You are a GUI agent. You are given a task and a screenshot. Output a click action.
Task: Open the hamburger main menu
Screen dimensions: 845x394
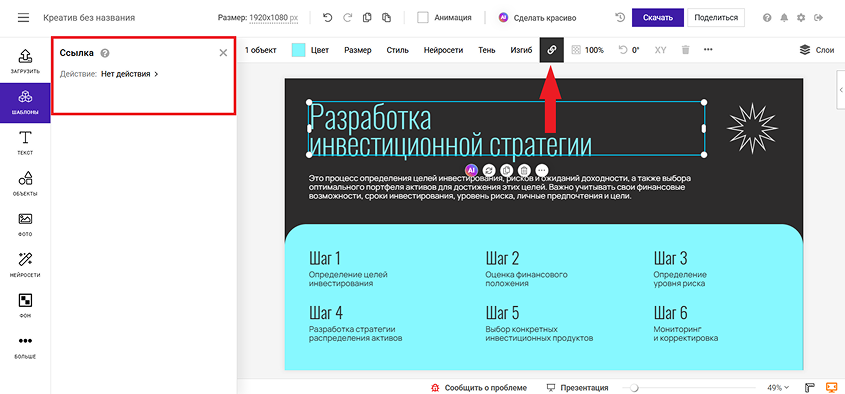[23, 18]
